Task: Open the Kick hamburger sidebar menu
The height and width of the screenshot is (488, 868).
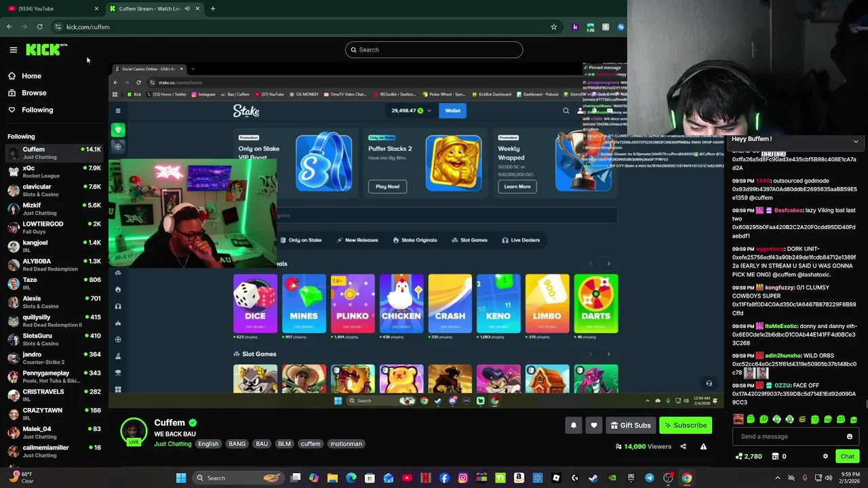Action: (x=13, y=49)
